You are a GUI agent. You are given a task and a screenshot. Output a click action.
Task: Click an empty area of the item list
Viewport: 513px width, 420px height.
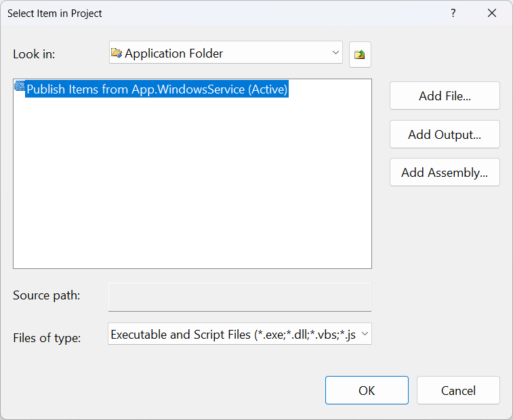click(x=192, y=190)
